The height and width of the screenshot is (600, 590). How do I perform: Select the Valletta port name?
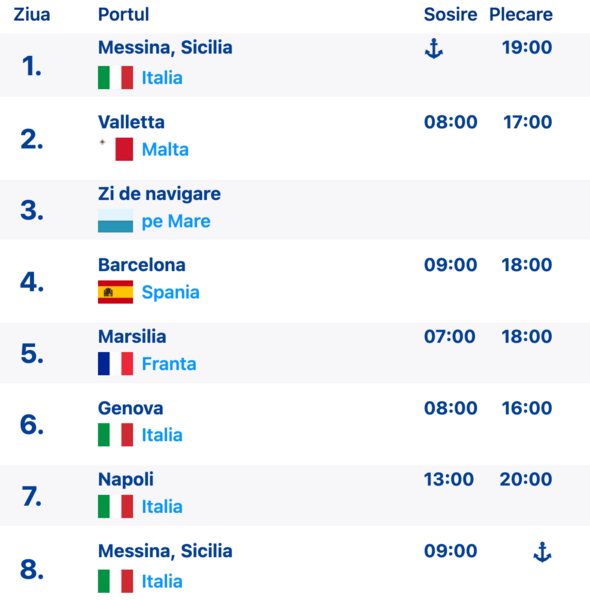click(131, 122)
